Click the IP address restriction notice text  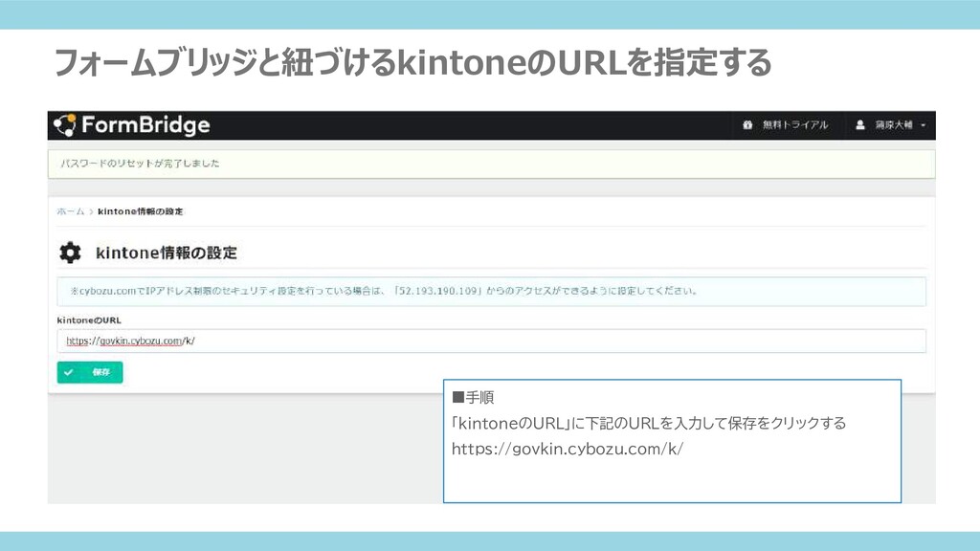tap(384, 291)
